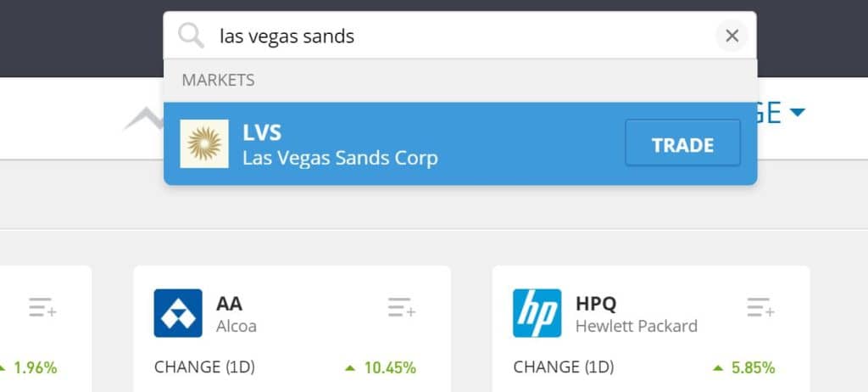Click the MARKETS section header

pos(218,81)
